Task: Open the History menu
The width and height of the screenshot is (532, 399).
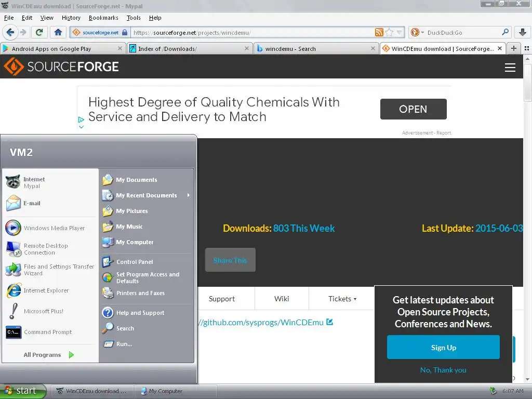Action: click(71, 18)
